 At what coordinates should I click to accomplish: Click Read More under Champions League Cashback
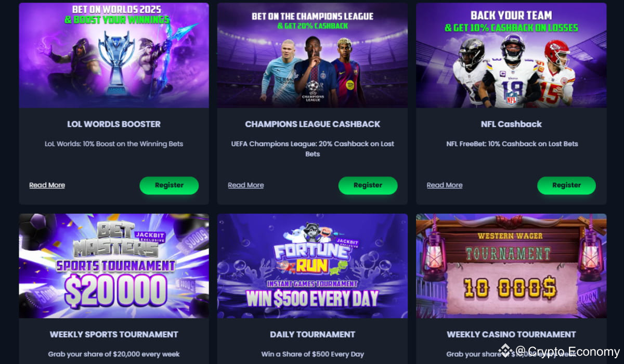click(x=245, y=185)
